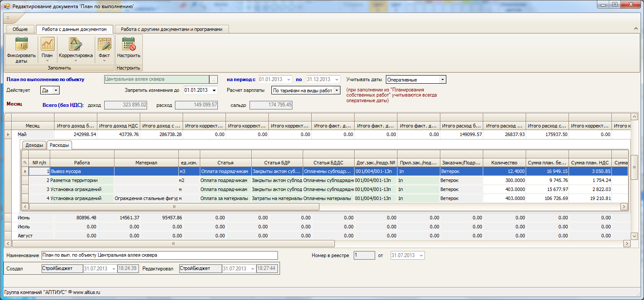The width and height of the screenshot is (644, 300).
Task: Click the 106 726.69 planned sum cell
Action: [547, 198]
